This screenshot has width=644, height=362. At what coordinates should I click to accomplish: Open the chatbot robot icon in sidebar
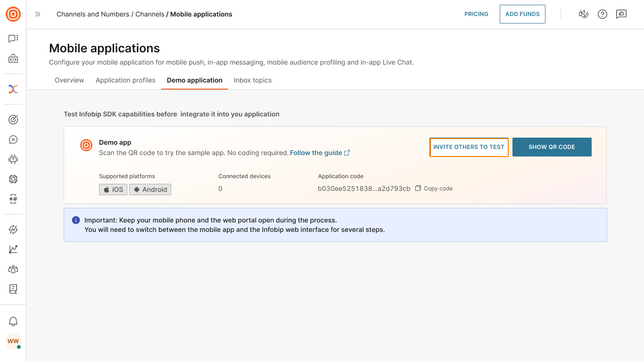[13, 159]
